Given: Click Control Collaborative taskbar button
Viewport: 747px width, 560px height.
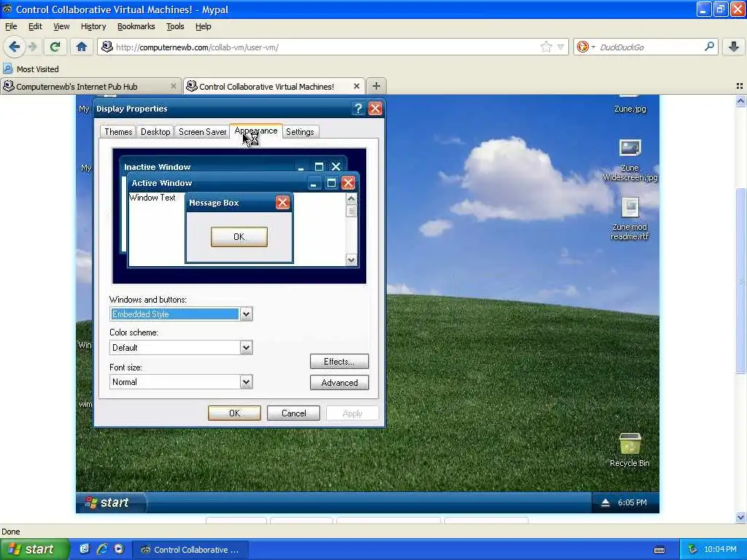Looking at the screenshot, I should click(x=190, y=550).
